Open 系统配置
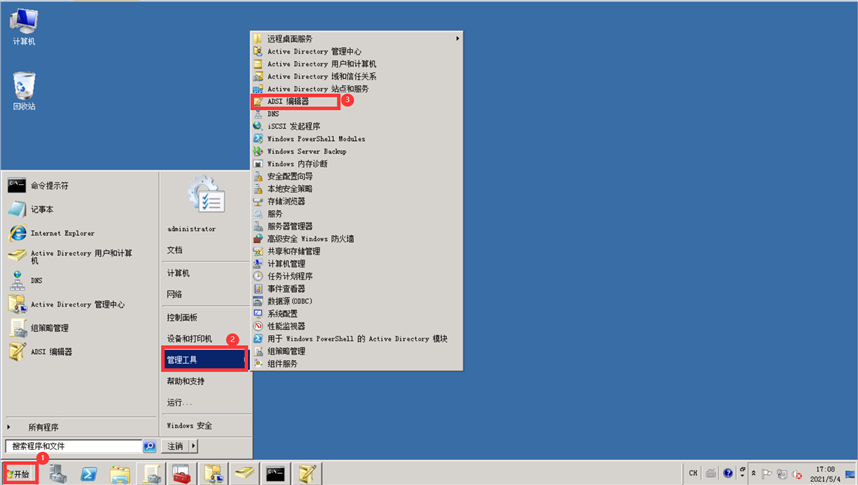Viewport: 858px width, 485px height. (356, 314)
